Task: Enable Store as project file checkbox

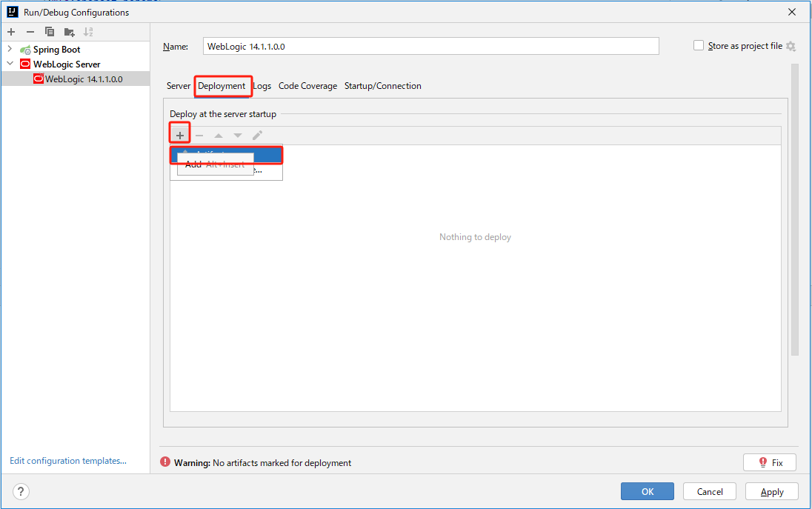Action: click(699, 46)
